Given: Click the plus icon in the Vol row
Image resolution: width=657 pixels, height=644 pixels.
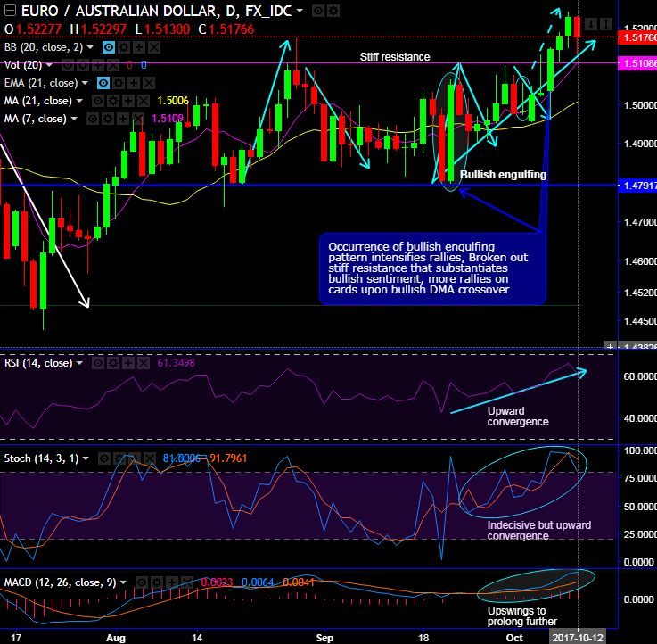Looking at the screenshot, I should [98, 65].
